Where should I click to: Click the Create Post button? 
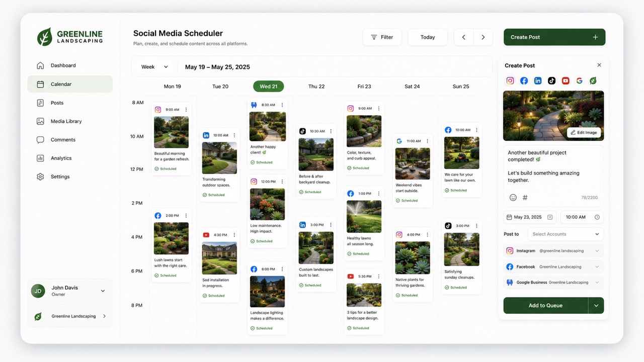point(554,37)
